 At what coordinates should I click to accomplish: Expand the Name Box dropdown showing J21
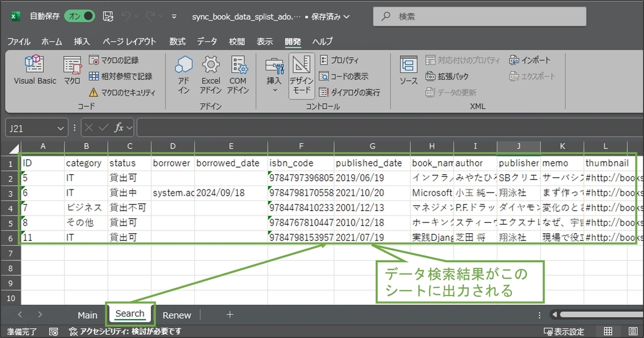61,128
